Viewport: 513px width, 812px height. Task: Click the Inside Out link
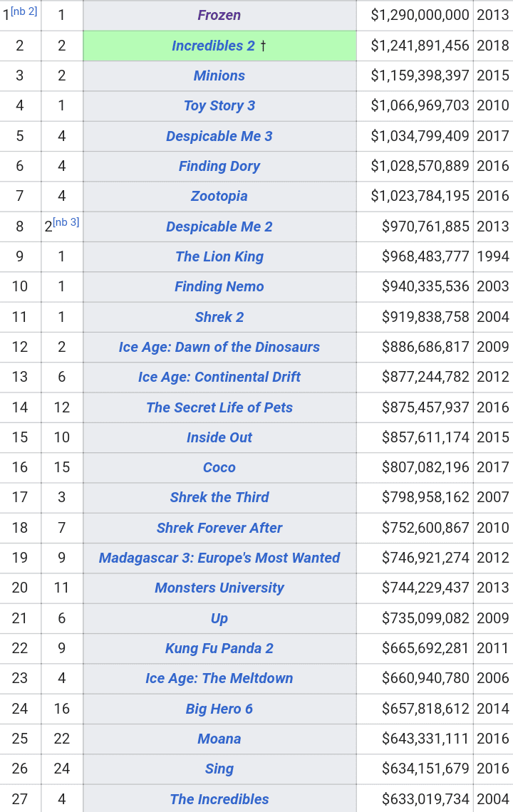[x=219, y=437]
